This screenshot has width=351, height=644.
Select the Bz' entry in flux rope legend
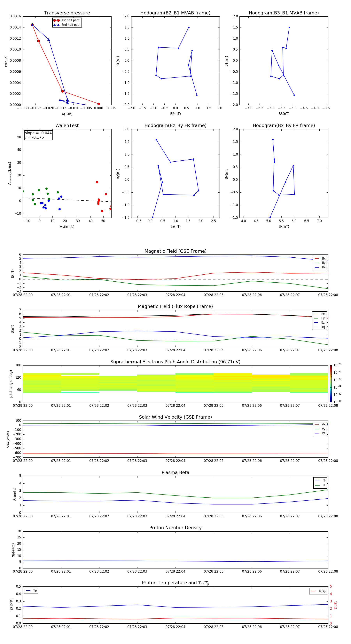[320, 323]
